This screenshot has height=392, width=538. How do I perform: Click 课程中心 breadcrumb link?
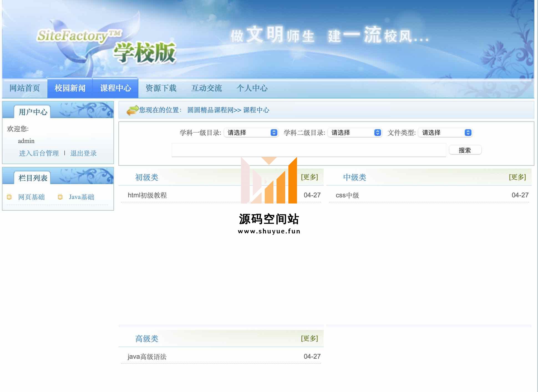click(x=256, y=110)
